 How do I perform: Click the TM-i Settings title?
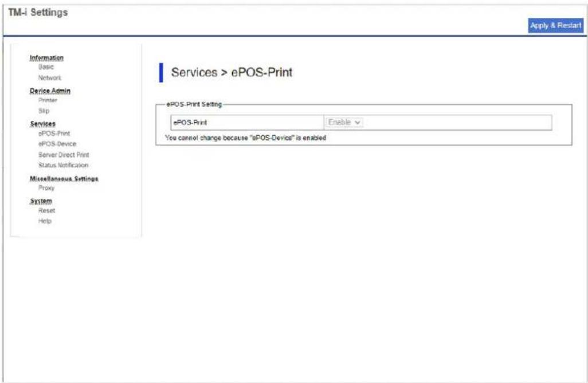[x=38, y=13]
